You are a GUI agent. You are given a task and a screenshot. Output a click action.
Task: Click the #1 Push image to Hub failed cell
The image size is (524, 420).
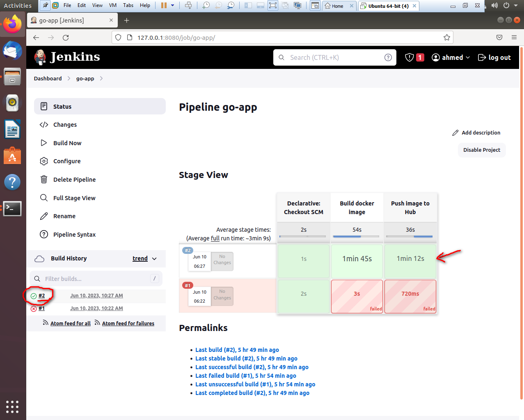[410, 297]
